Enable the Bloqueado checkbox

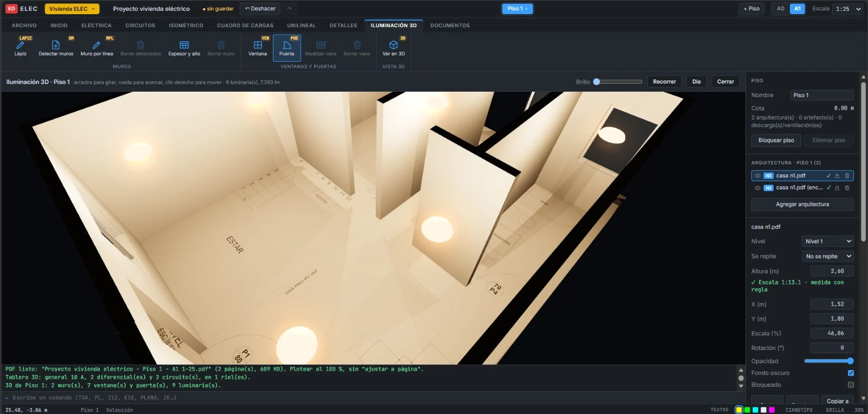(x=851, y=385)
